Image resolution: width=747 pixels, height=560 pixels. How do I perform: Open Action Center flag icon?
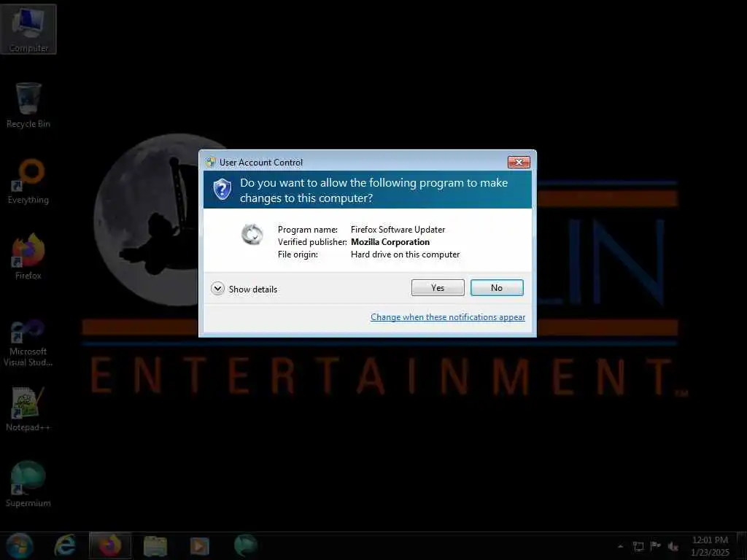click(x=656, y=546)
